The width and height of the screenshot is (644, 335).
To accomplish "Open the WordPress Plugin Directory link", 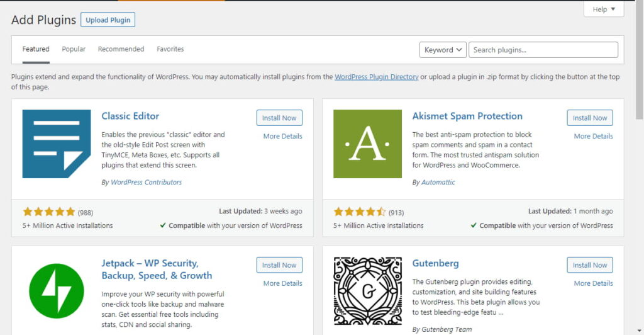I will pos(376,77).
